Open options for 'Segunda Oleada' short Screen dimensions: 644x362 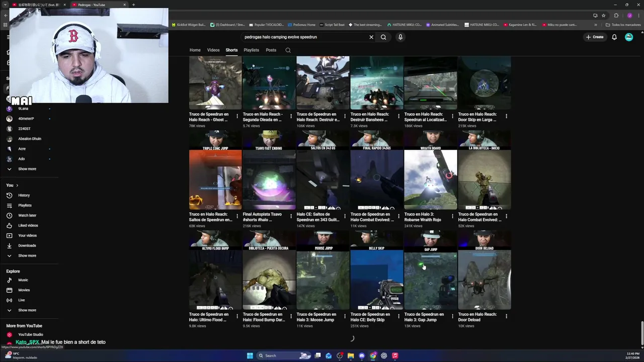click(291, 116)
